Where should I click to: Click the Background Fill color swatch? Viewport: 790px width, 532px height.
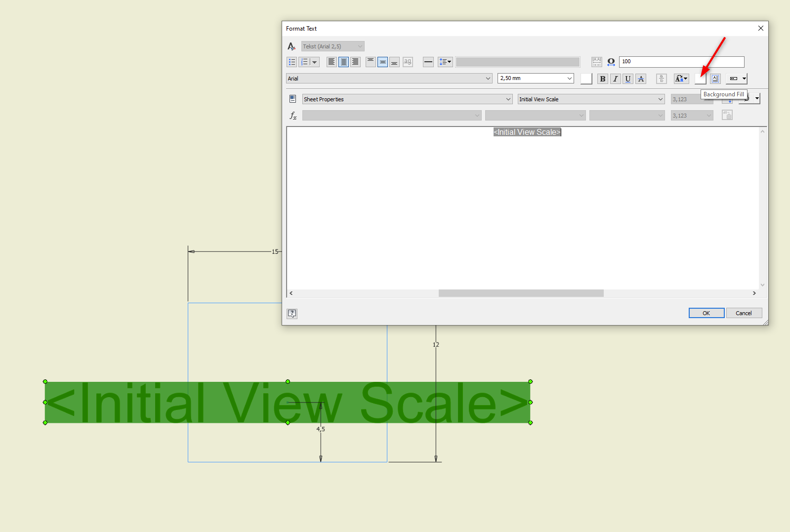point(701,79)
